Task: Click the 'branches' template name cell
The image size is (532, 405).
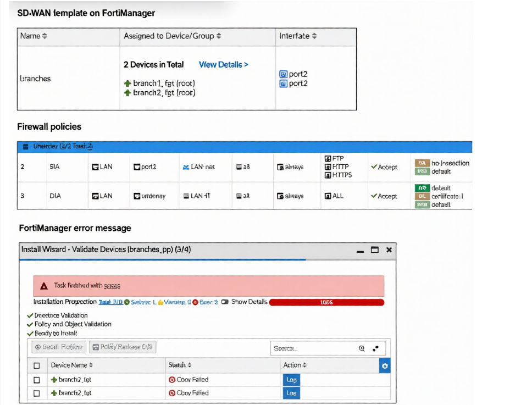Action: coord(69,79)
